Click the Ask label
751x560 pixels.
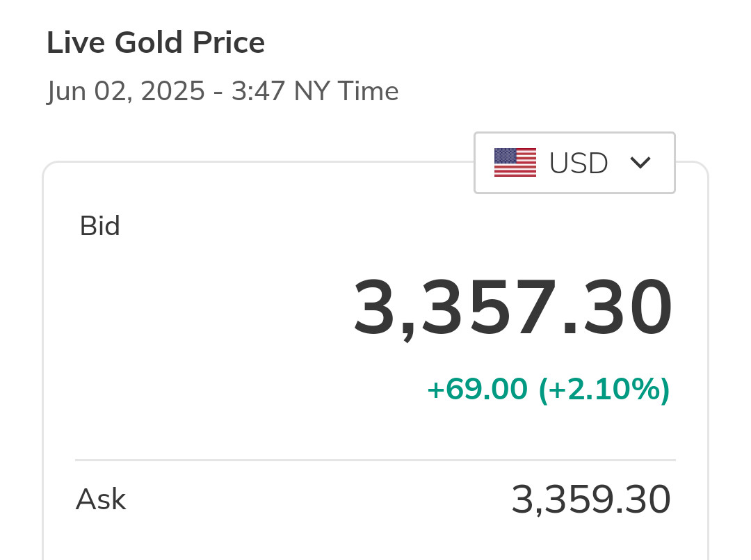[x=101, y=499]
